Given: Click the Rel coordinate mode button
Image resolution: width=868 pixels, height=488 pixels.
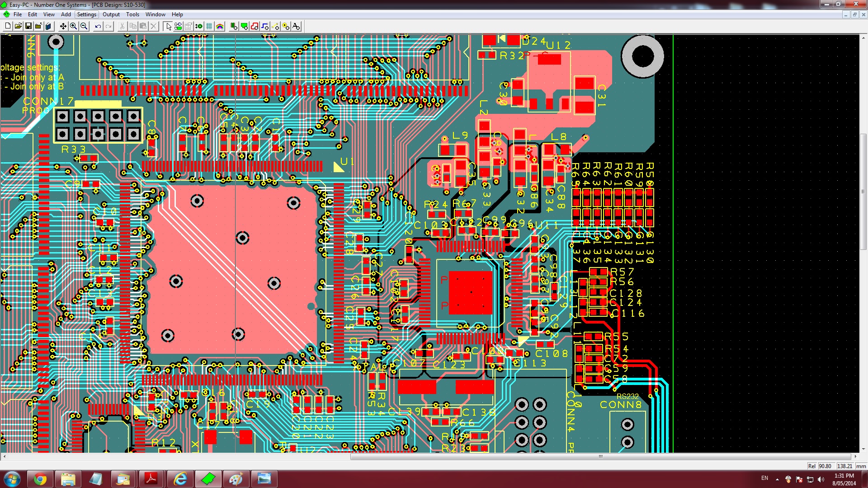Looking at the screenshot, I should [812, 466].
